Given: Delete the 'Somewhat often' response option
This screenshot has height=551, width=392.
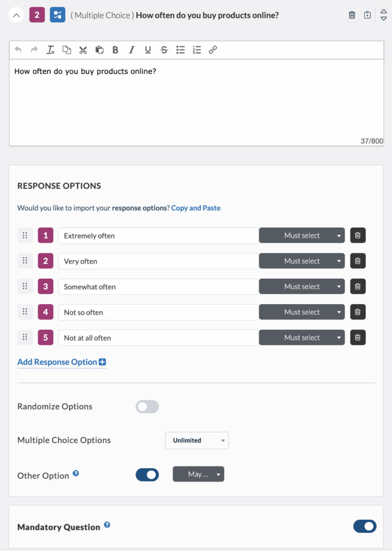Looking at the screenshot, I should pyautogui.click(x=358, y=287).
